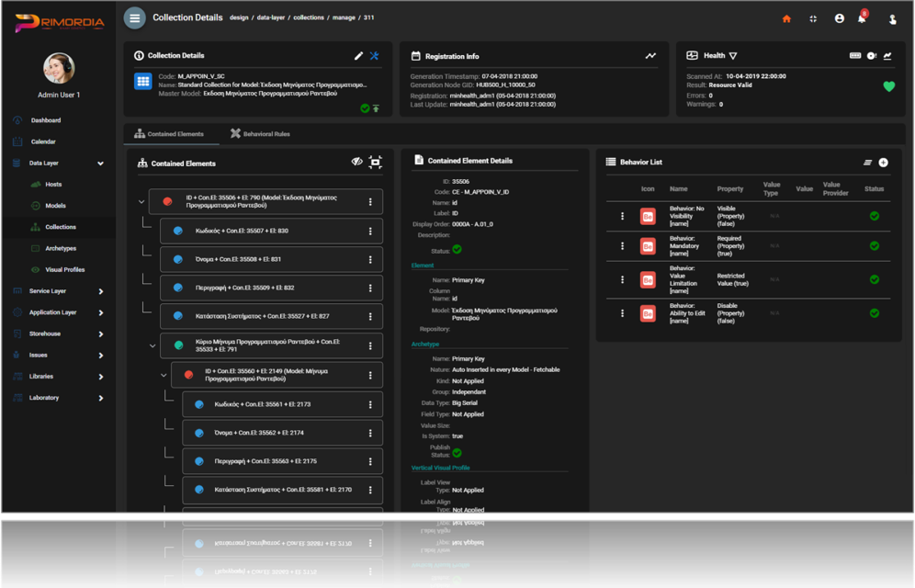Screen dimensions: 915x588
Task: Switch to the Behavioral Rules tab
Action: click(260, 134)
